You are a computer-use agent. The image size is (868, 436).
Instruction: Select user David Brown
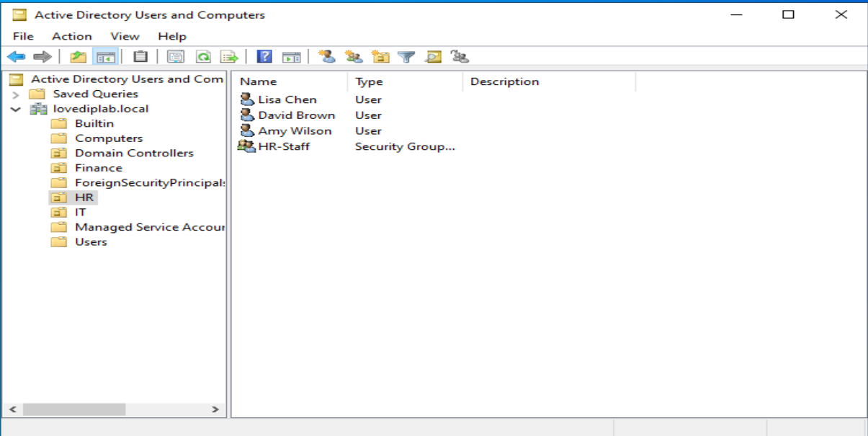tap(297, 115)
